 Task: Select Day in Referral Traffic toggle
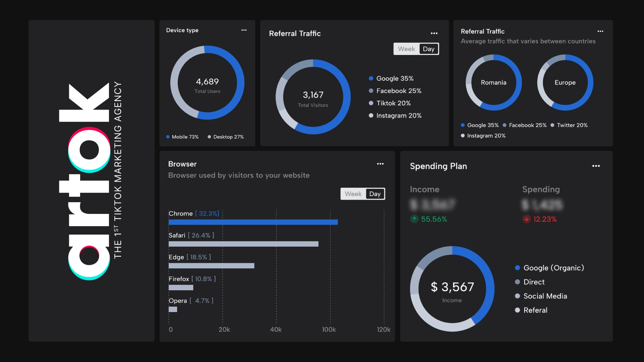(x=428, y=49)
